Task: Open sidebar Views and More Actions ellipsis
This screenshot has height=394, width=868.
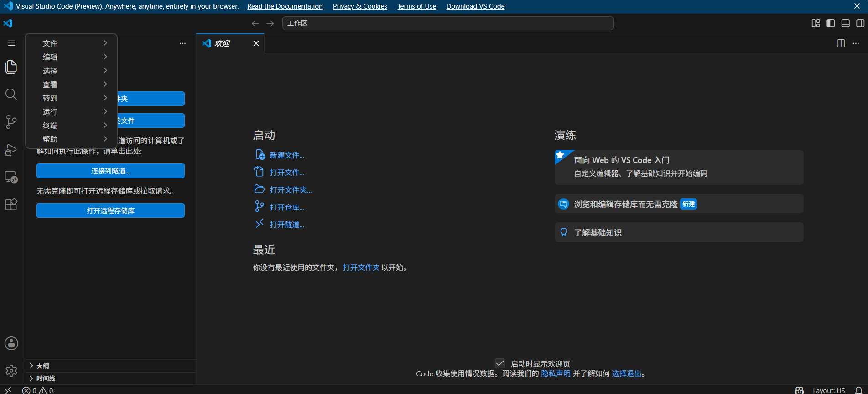Action: [182, 43]
